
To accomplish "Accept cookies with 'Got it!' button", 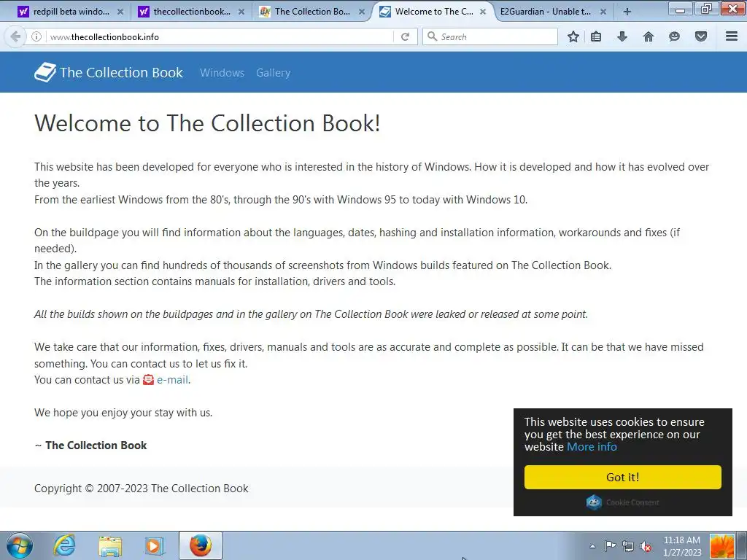I will (x=623, y=477).
